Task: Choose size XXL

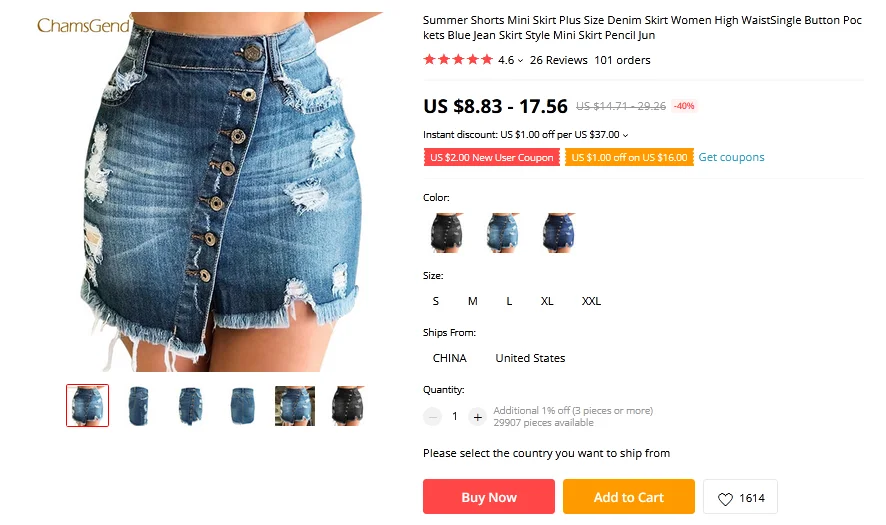Action: click(x=591, y=301)
